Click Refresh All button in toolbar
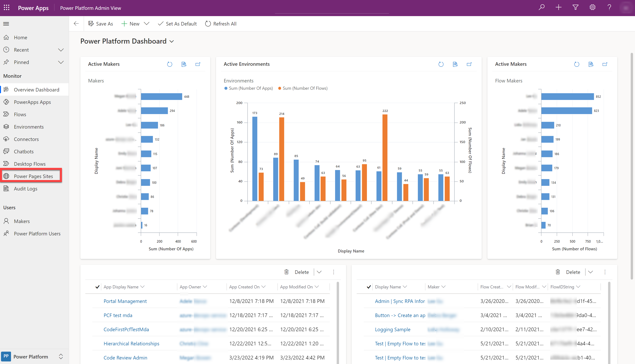This screenshot has height=364, width=635. click(221, 24)
